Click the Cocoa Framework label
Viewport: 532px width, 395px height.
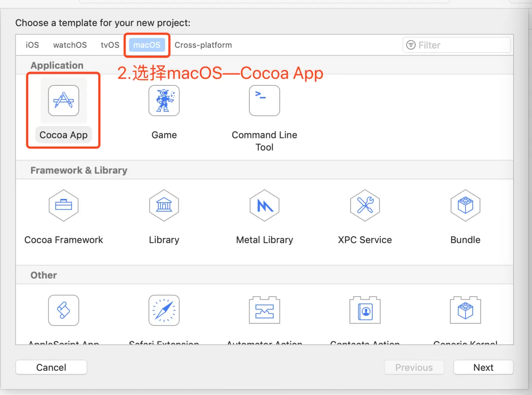[x=63, y=240]
